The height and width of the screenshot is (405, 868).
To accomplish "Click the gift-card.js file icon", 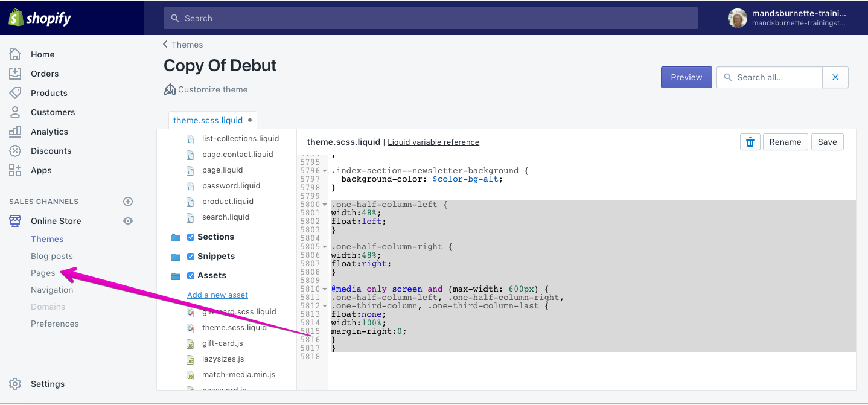I will [190, 343].
